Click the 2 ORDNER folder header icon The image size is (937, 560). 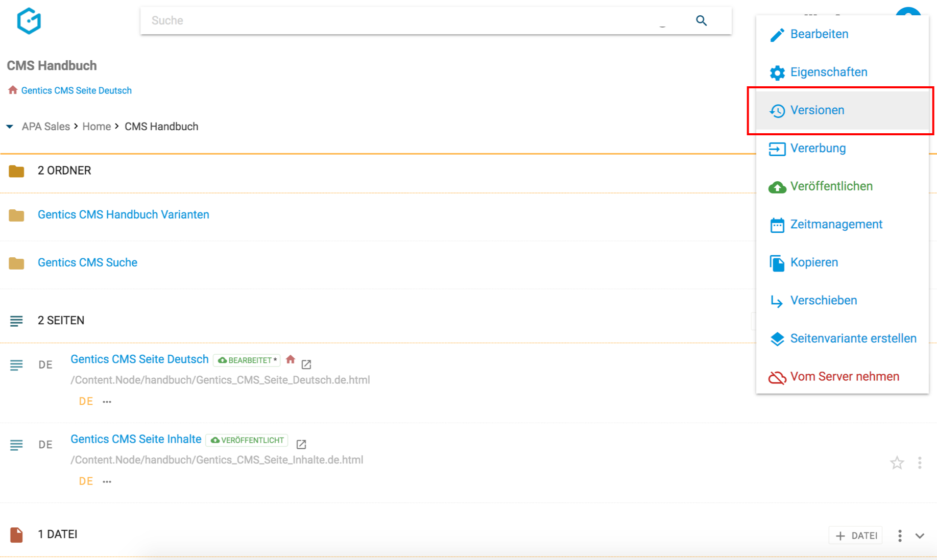[x=16, y=171]
